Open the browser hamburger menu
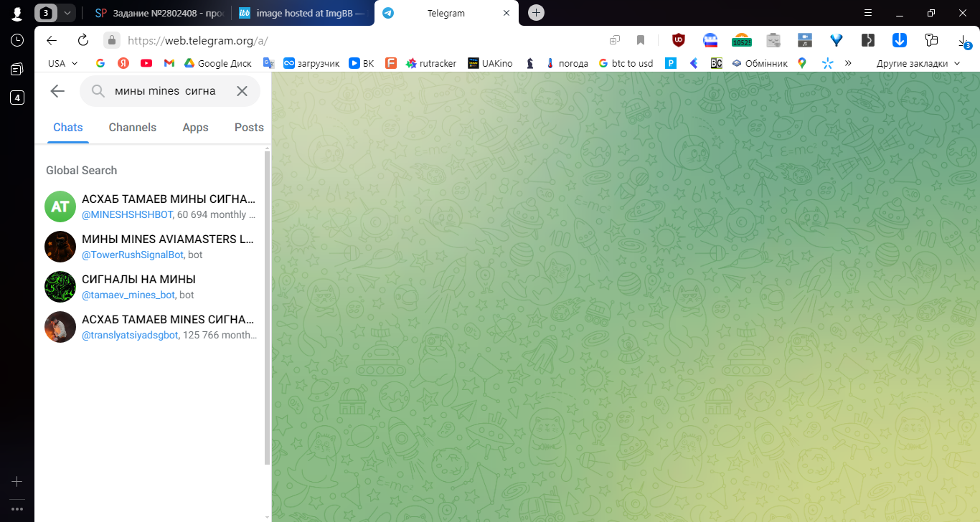Viewport: 980px width, 522px height. [868, 13]
